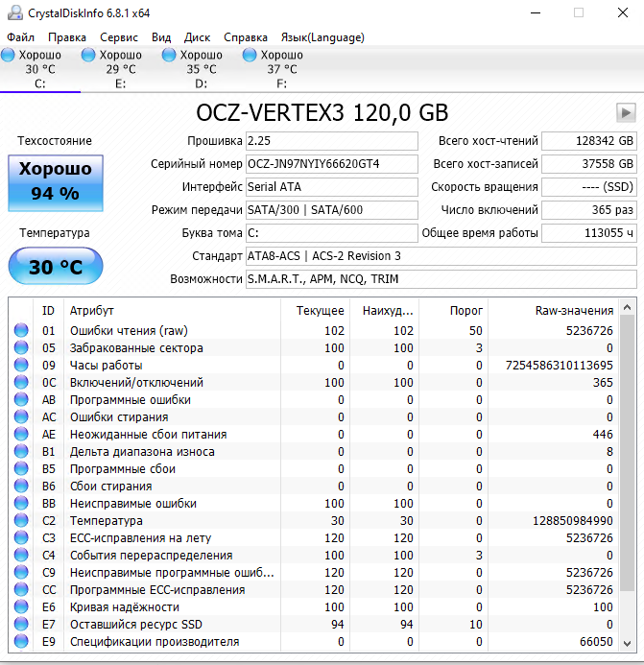The width and height of the screenshot is (644, 665).
Task: Click the scroll up arrow of attribute list
Action: coord(628,307)
